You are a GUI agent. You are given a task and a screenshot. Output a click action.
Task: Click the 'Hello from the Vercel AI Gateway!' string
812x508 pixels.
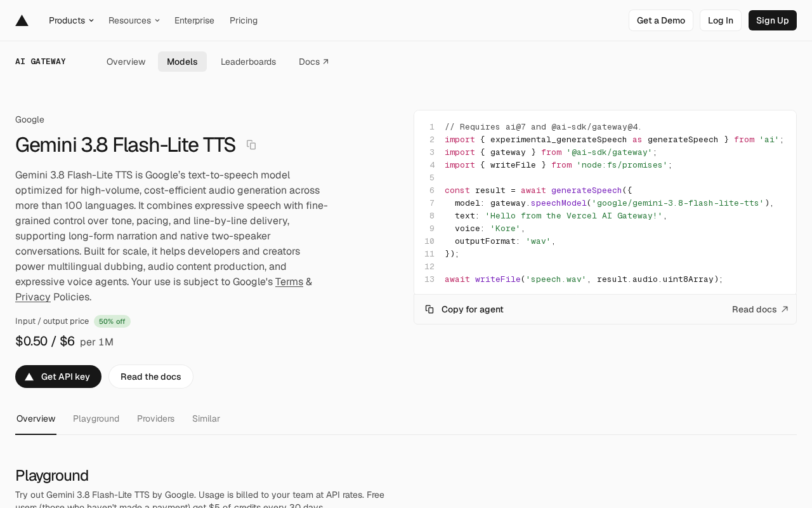(x=574, y=215)
